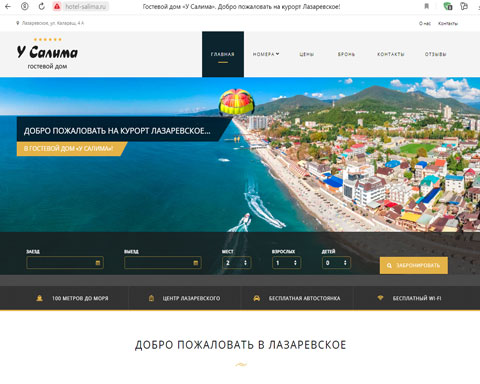Open the ДЕТЕЙ number selector
This screenshot has height=384, width=480.
pyautogui.click(x=336, y=263)
